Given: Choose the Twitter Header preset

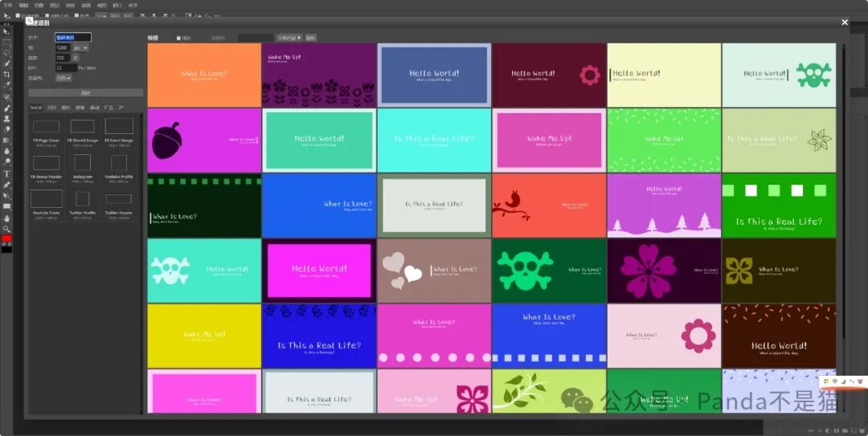Looking at the screenshot, I should pyautogui.click(x=119, y=203).
